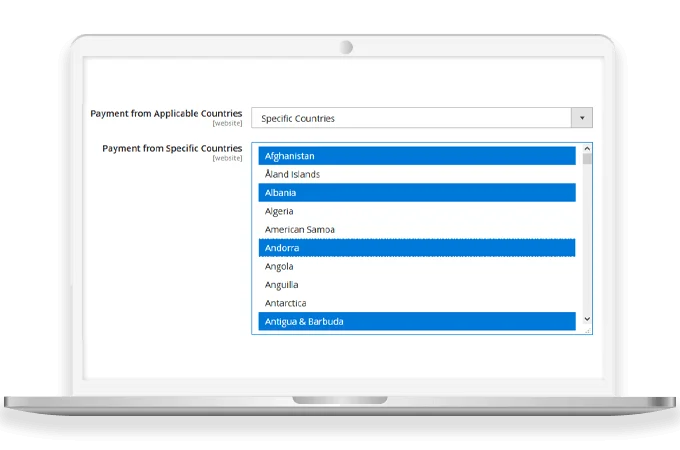Deselect Afghanistan in the countries list
The width and height of the screenshot is (680, 450).
tap(416, 156)
